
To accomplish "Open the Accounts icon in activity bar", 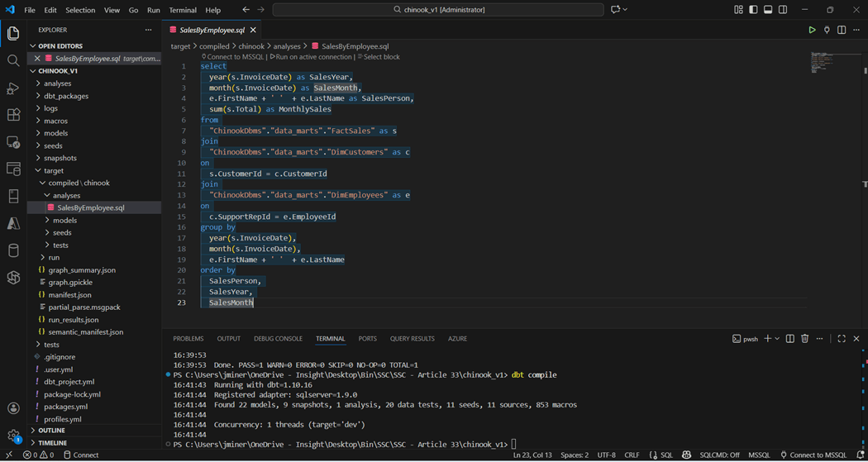I will [x=13, y=408].
